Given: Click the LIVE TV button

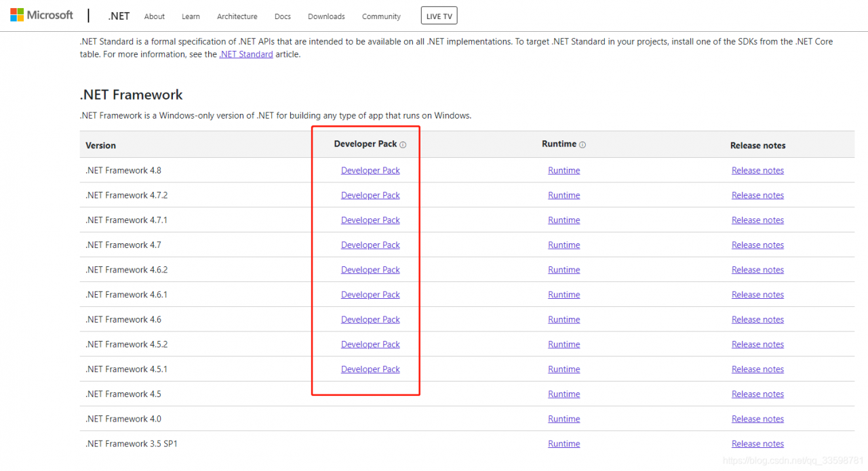Looking at the screenshot, I should click(x=439, y=16).
